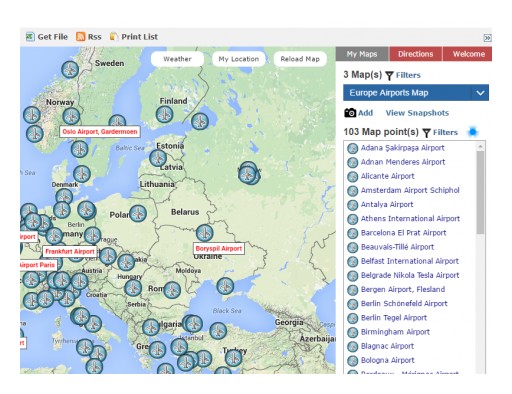Click airplane marker above Boryspil Airport label

(x=204, y=233)
